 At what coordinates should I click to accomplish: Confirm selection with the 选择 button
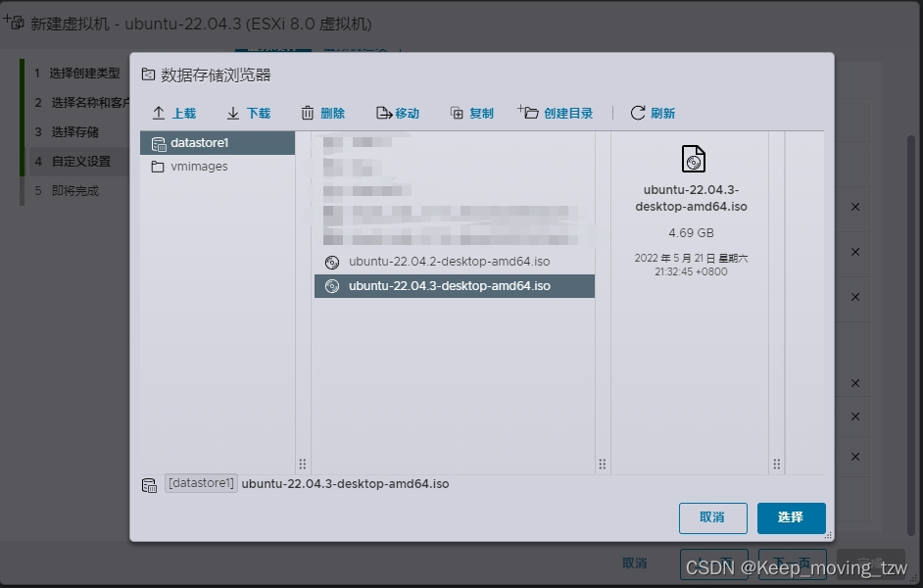coord(791,517)
